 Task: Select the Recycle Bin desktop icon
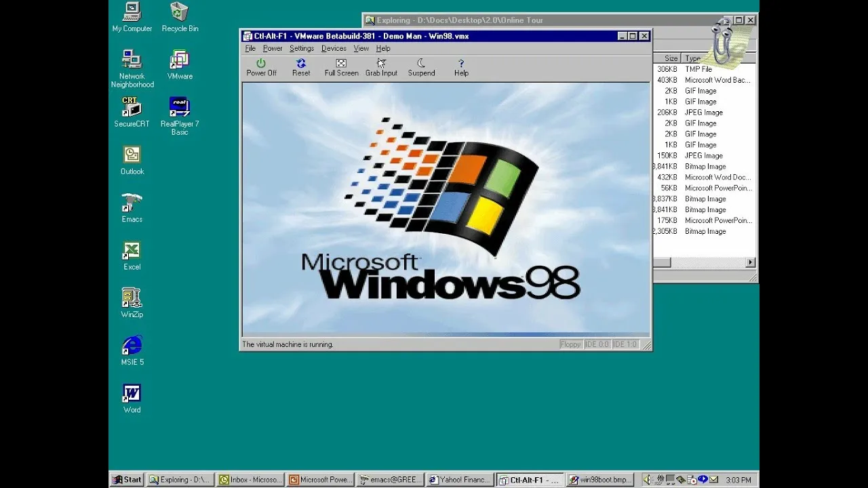(180, 18)
